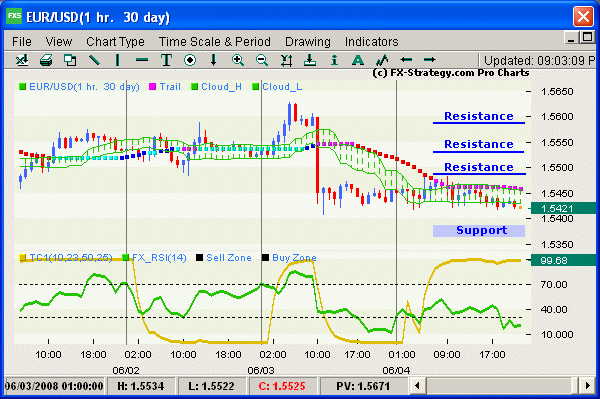The height and width of the screenshot is (399, 600).
Task: Open the Chart Type menu
Action: (115, 41)
